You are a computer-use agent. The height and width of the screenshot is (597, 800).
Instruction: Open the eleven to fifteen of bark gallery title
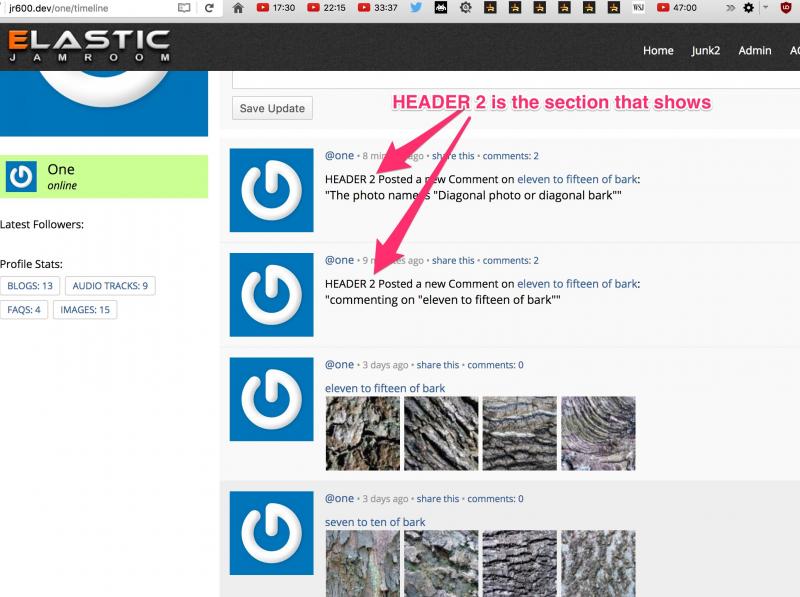click(385, 388)
